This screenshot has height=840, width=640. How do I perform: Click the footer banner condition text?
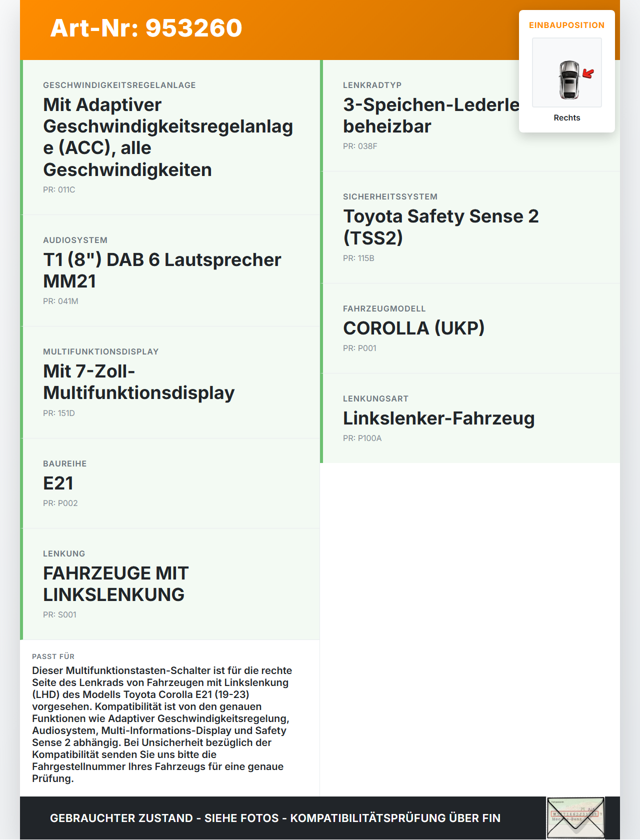(275, 818)
